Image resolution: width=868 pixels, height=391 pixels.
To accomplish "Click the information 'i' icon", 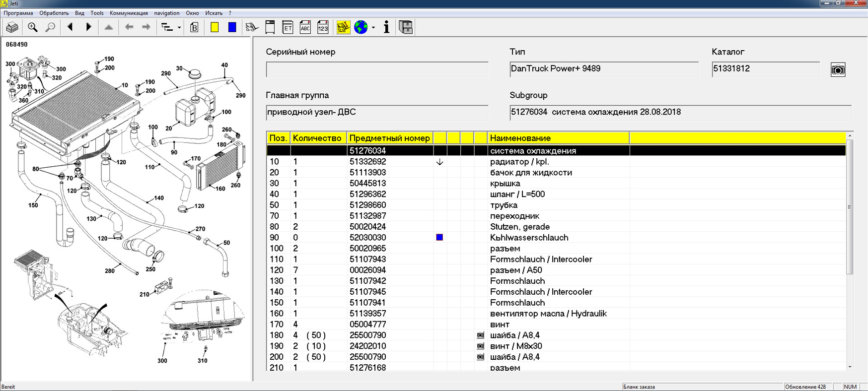I will (386, 27).
